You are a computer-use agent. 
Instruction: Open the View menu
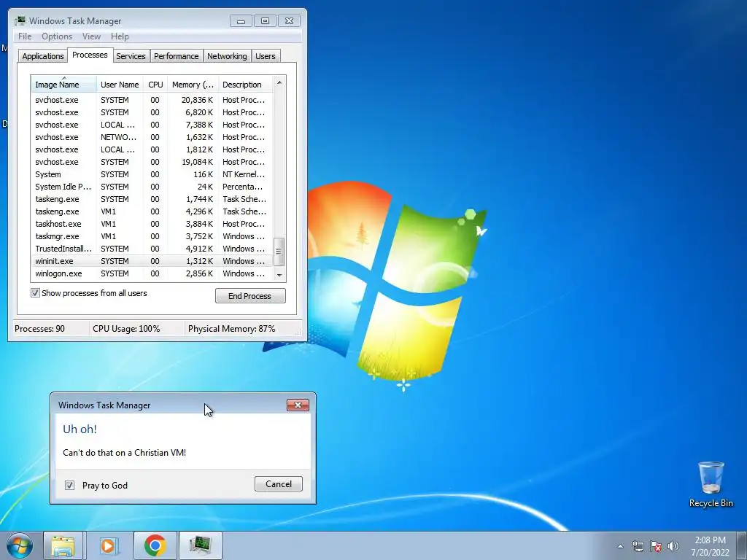click(91, 36)
